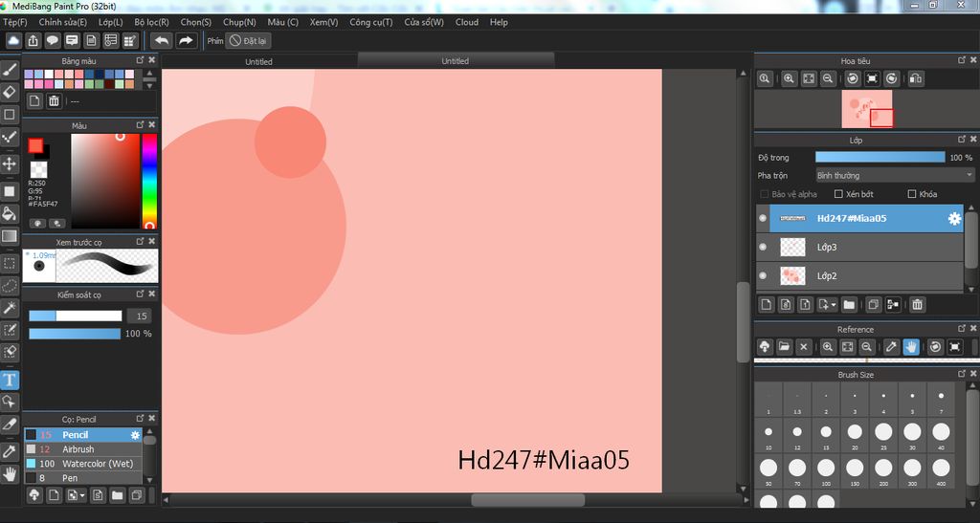Click the rainbow hue bar

tap(149, 181)
